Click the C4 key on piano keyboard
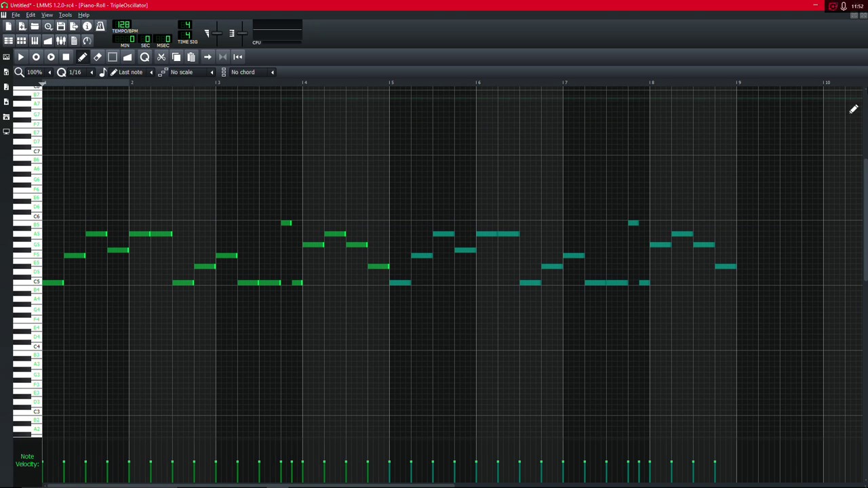 [x=27, y=347]
